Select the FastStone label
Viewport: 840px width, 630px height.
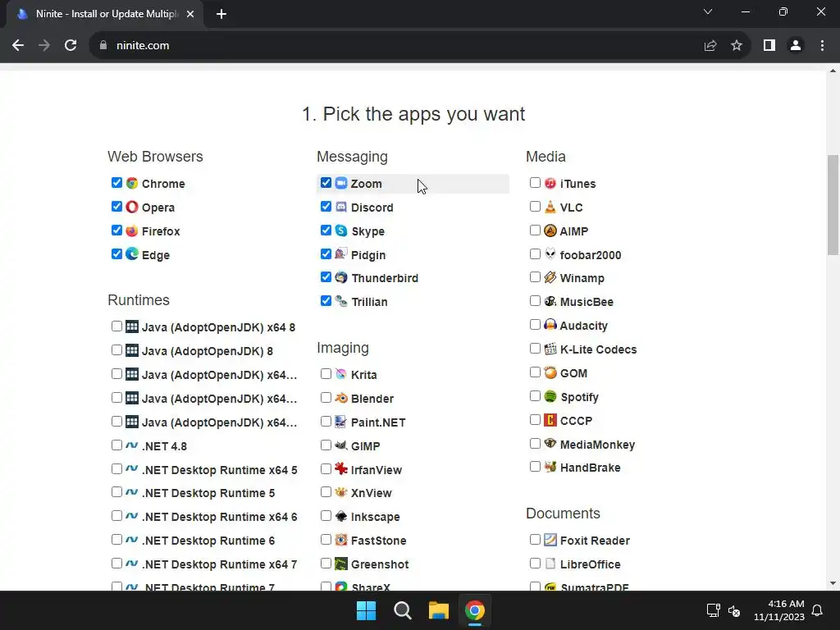(x=379, y=541)
